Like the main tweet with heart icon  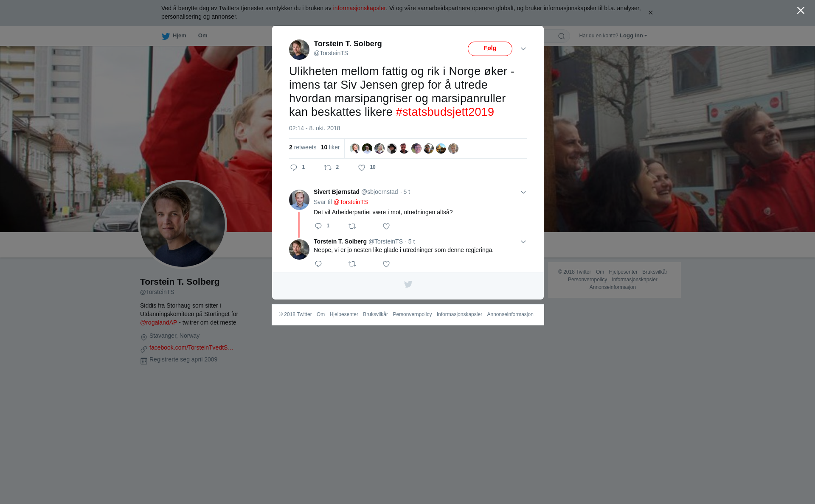362,168
